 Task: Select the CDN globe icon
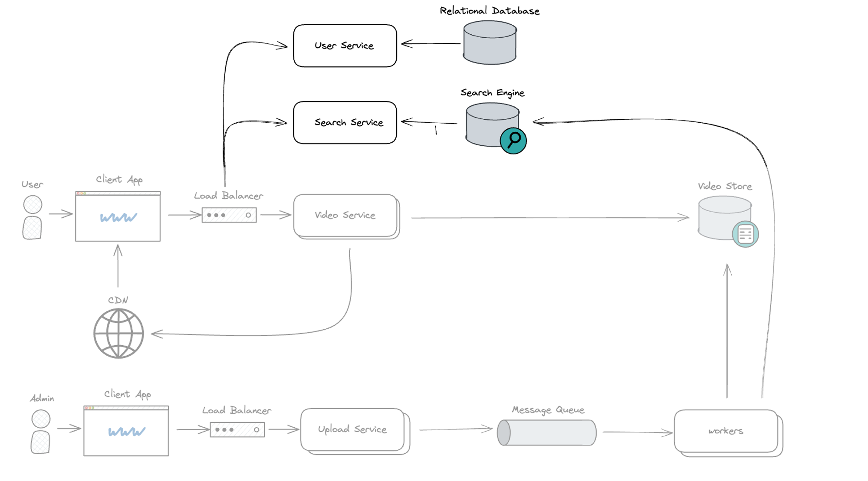tap(118, 333)
